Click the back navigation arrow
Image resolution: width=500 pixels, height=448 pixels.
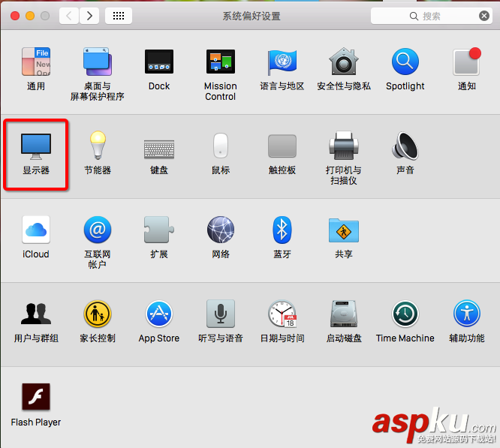(x=69, y=16)
